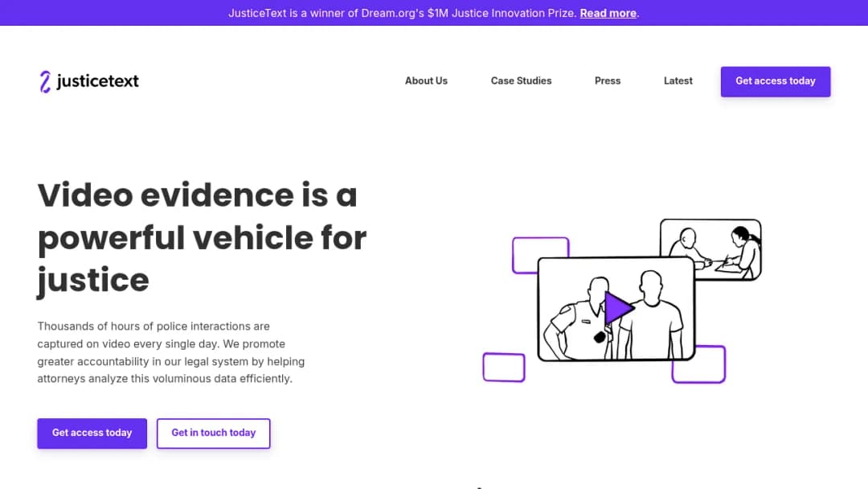The height and width of the screenshot is (489, 868).
Task: Click the hero Get access today button
Action: (x=92, y=433)
